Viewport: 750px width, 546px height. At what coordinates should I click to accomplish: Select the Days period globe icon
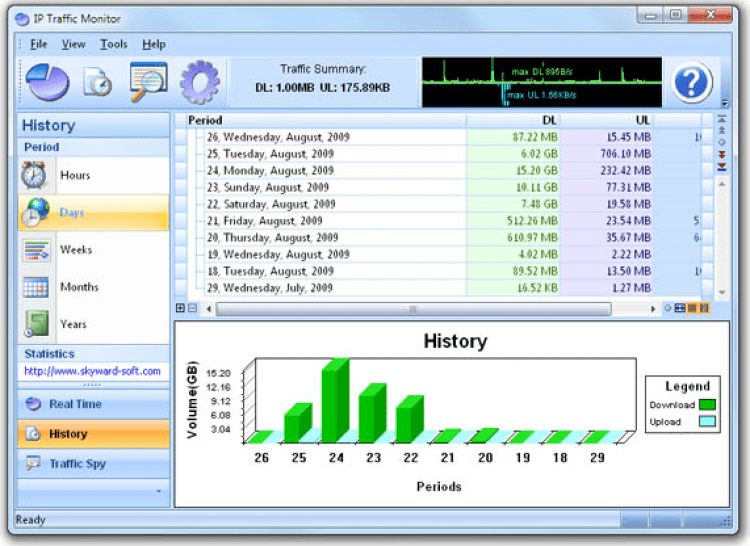point(35,212)
